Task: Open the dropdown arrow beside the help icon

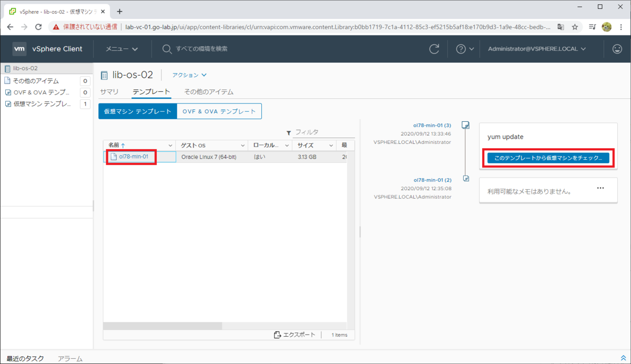Action: [471, 49]
